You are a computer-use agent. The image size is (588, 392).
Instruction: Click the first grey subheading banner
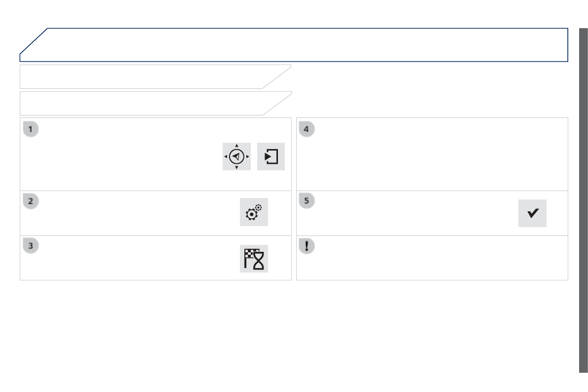pos(148,77)
